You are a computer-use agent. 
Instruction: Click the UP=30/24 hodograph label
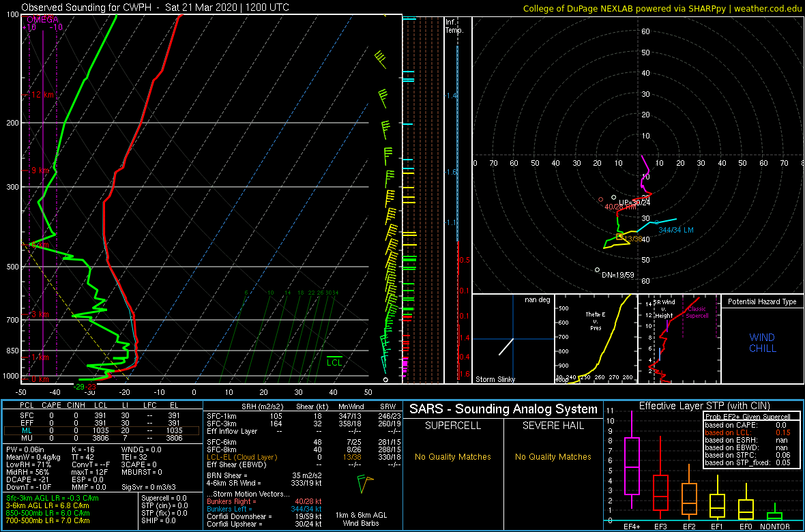(634, 203)
